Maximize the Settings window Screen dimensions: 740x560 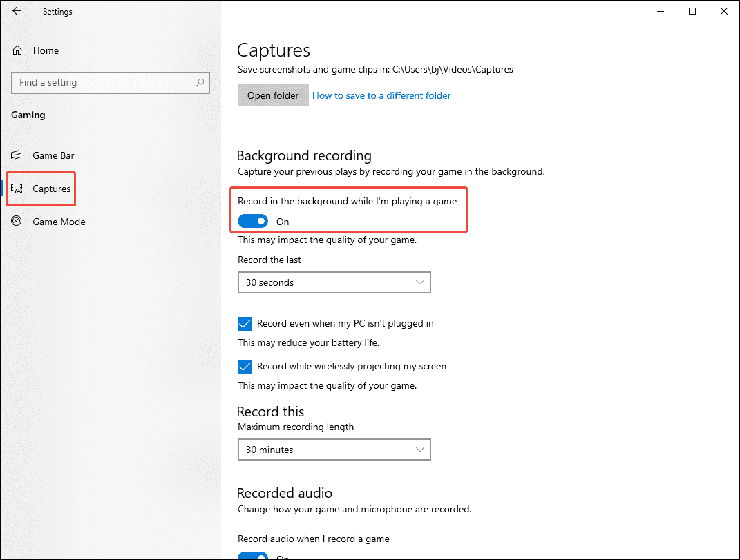point(692,11)
